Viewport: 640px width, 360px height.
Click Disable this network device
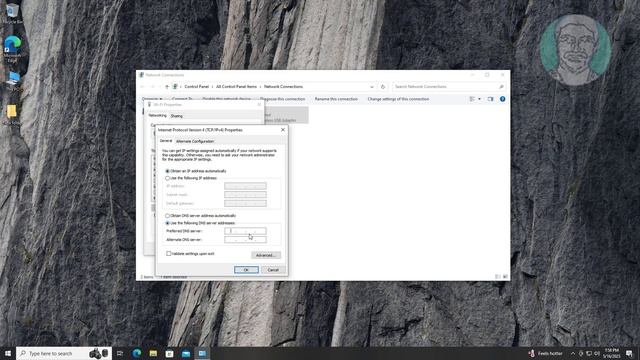click(227, 99)
